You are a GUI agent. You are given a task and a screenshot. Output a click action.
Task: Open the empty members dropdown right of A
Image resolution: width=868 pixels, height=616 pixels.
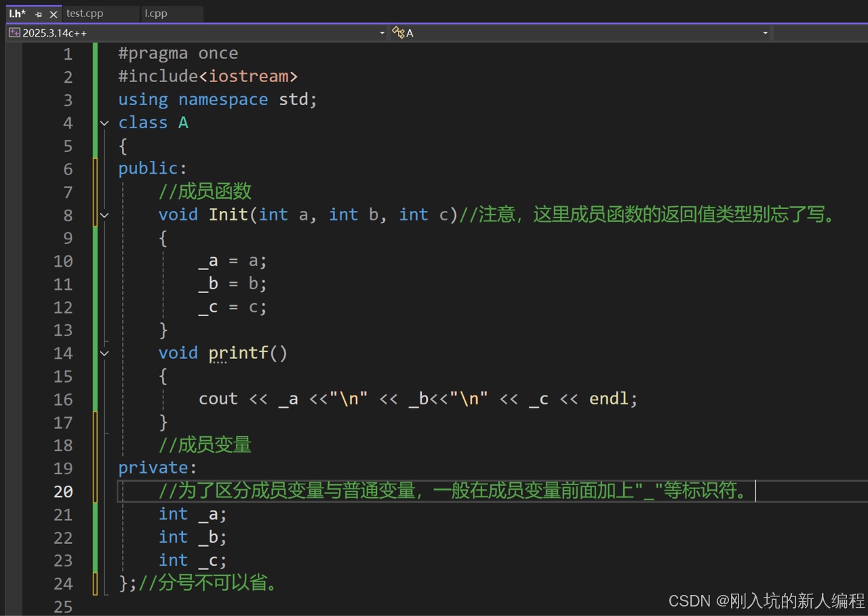coord(821,33)
